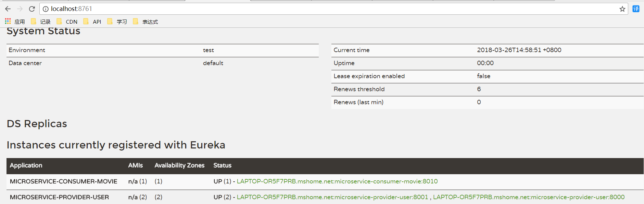Click the browser back arrow
Viewport: 644px width, 204px height.
(x=8, y=9)
